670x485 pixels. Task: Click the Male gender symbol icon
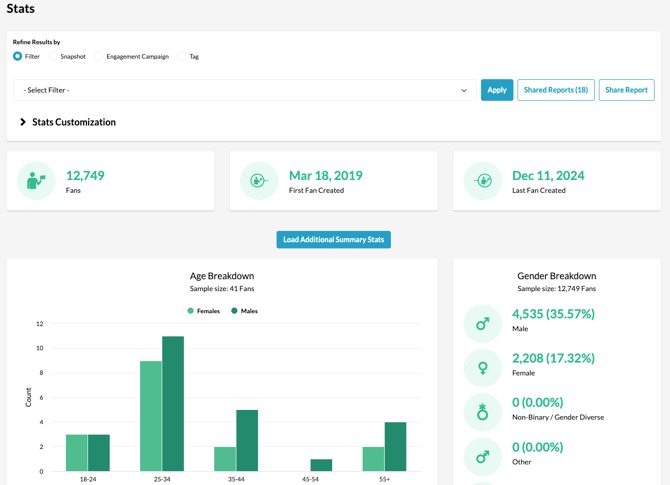point(482,324)
